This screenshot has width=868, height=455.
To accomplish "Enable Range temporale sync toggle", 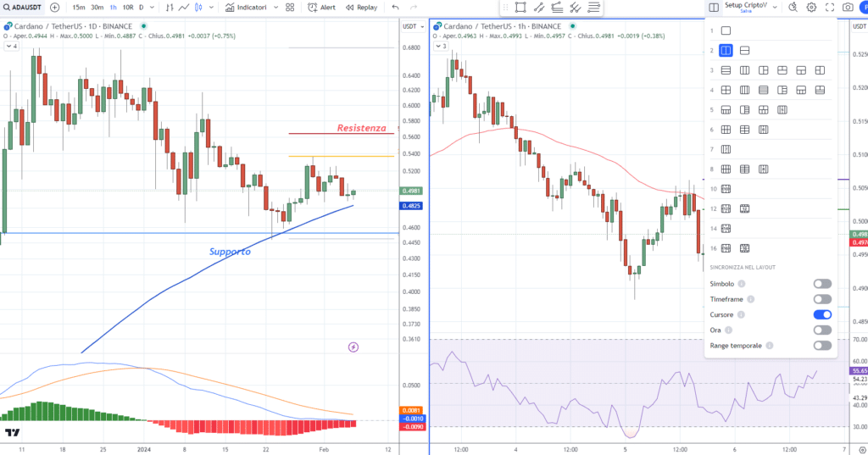I will (821, 346).
